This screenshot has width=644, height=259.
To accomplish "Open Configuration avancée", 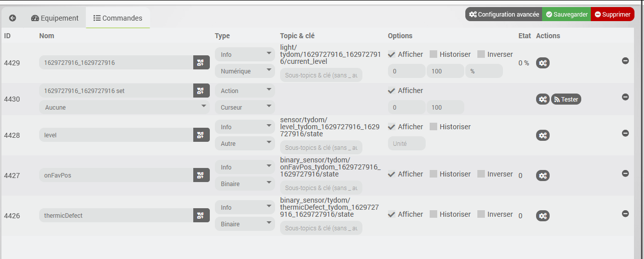I will tap(503, 15).
